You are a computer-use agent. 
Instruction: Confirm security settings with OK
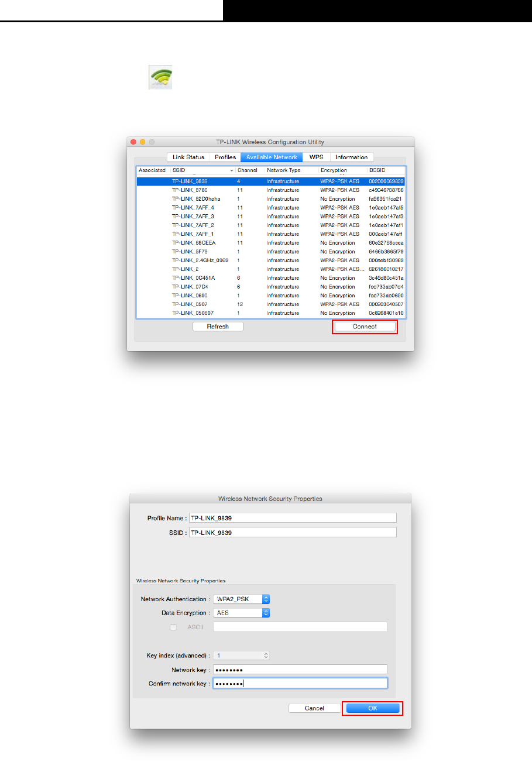point(373,708)
